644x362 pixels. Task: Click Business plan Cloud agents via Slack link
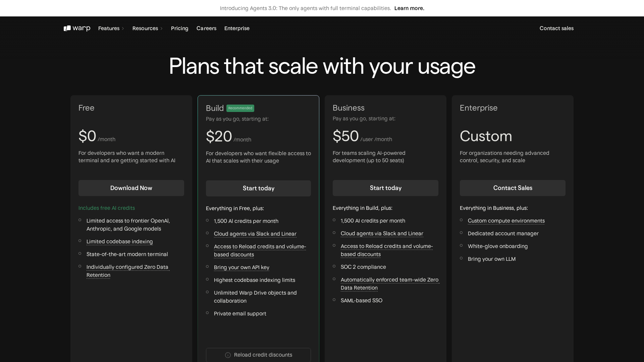tap(382, 233)
